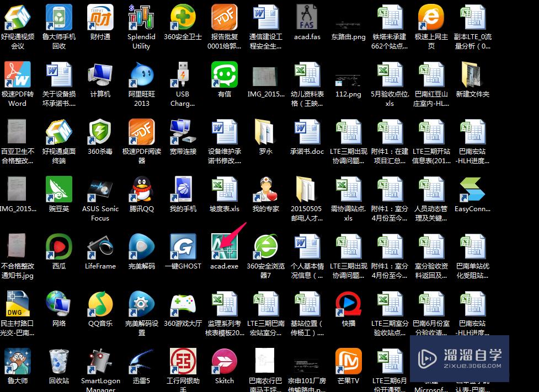Open 关于设备损坏承诺书 document
The width and height of the screenshot is (539, 392).
pyautogui.click(x=59, y=74)
